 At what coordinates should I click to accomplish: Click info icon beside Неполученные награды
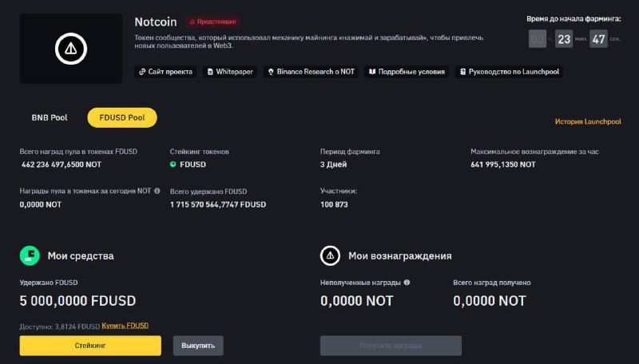tap(407, 282)
